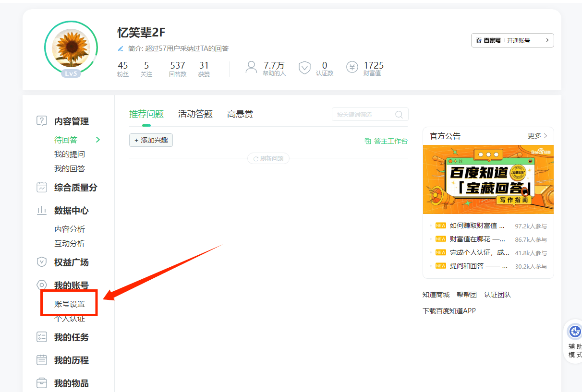The image size is (582, 392).
Task: Open 互动分析 in the sidebar
Action: pos(70,244)
